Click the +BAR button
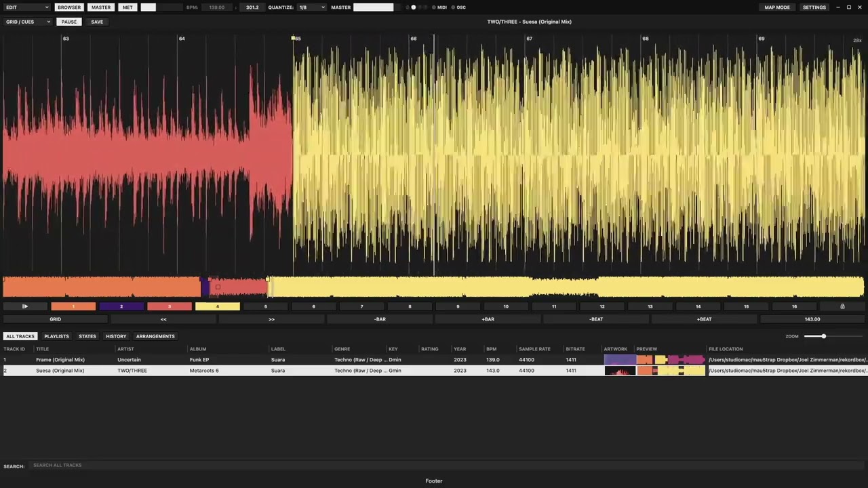Image resolution: width=868 pixels, height=488 pixels. pyautogui.click(x=488, y=319)
